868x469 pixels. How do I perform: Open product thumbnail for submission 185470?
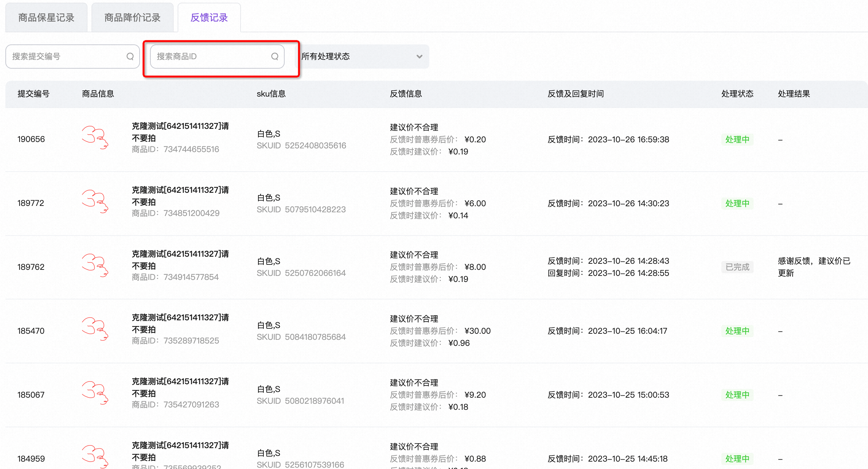pos(95,329)
